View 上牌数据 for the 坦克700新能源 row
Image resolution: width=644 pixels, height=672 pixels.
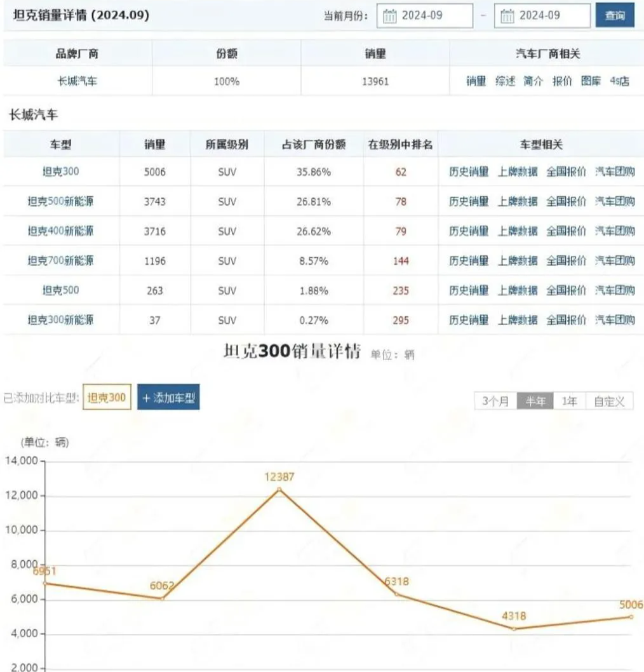point(517,260)
